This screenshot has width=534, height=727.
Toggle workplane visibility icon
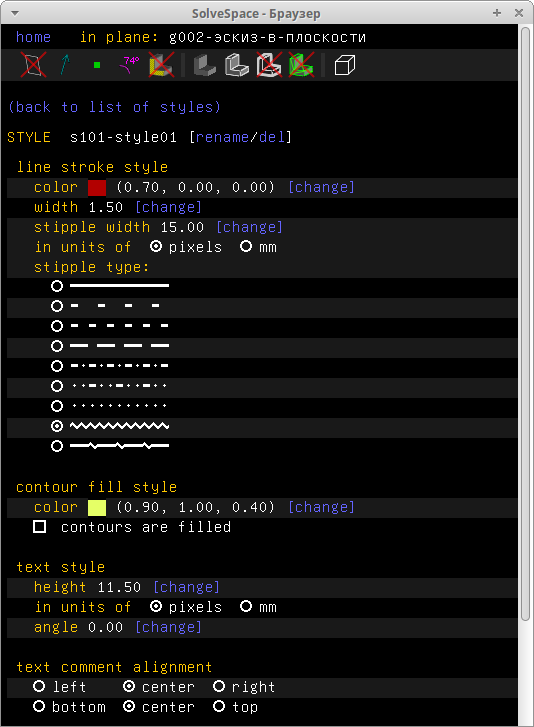point(33,64)
